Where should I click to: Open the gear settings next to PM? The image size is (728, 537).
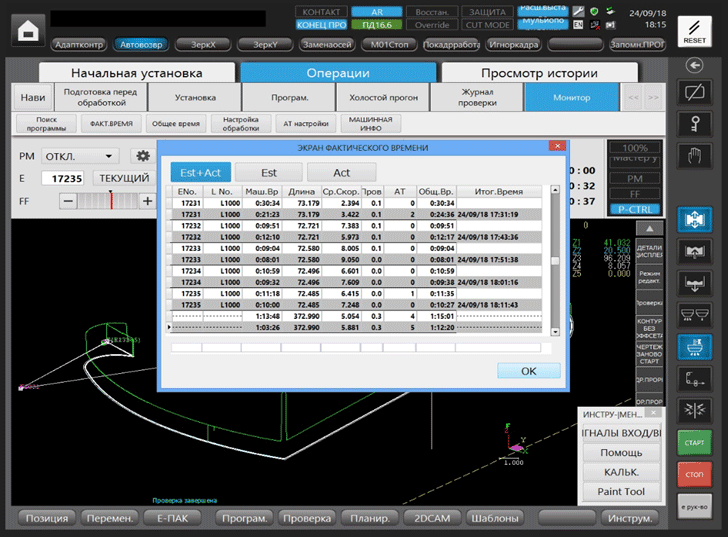[x=143, y=156]
